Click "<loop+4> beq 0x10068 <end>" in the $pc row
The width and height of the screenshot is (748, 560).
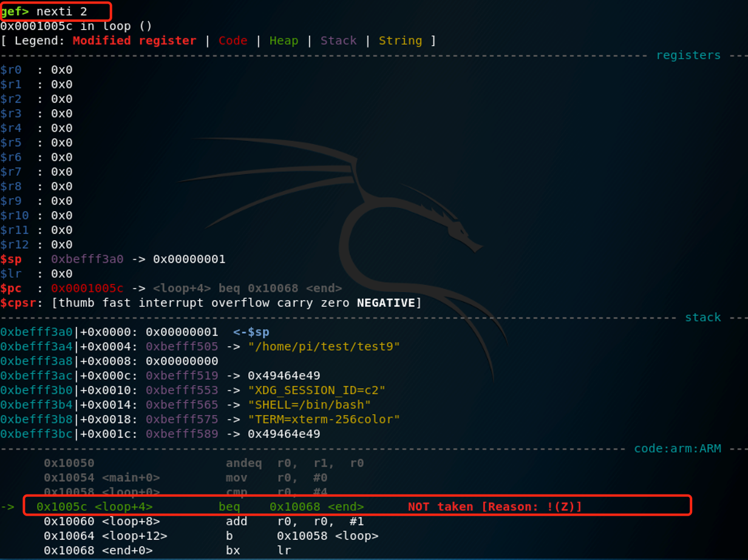(248, 288)
